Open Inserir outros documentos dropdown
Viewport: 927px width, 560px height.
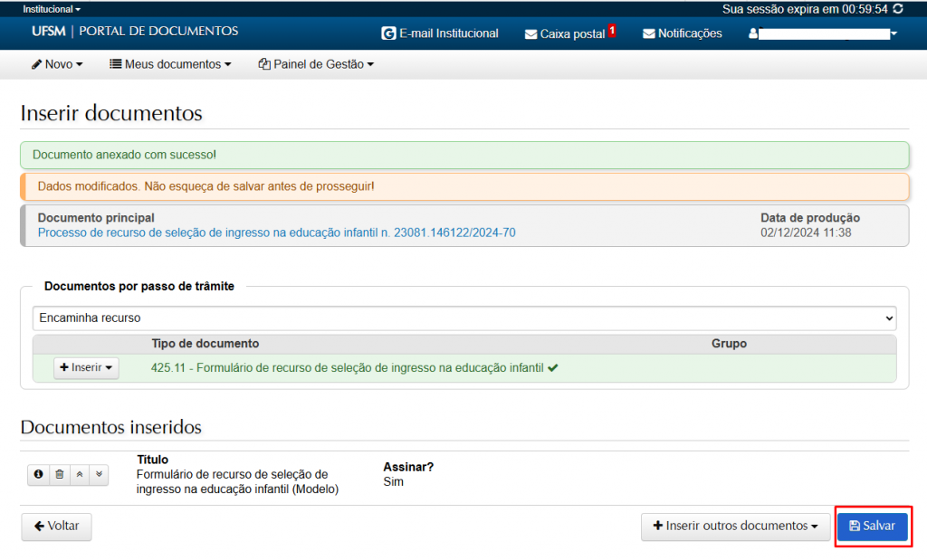coord(735,527)
